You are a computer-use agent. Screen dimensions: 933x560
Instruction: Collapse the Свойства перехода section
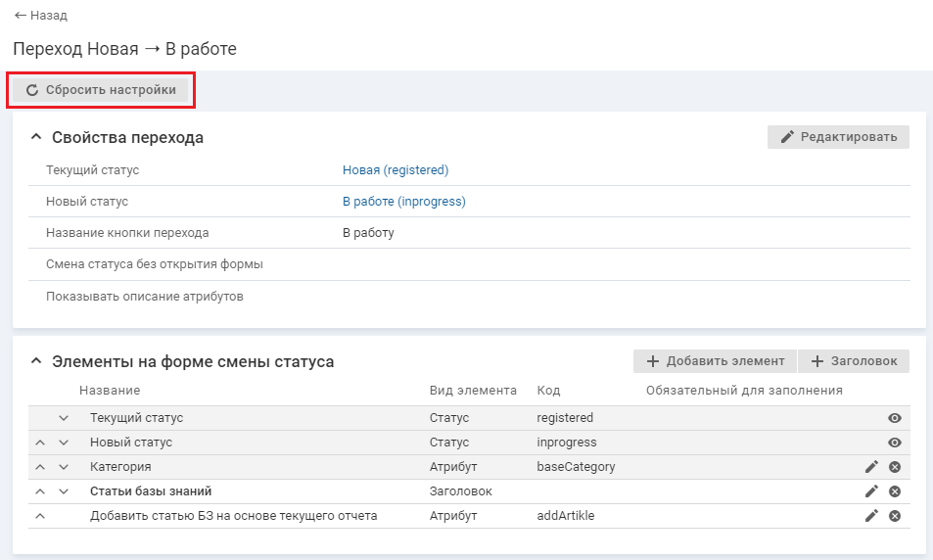[36, 138]
